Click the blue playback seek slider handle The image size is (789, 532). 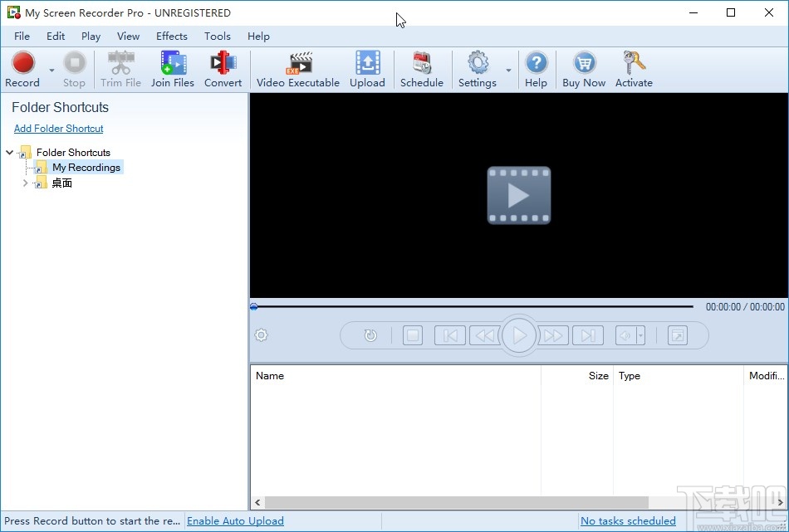pyautogui.click(x=254, y=307)
